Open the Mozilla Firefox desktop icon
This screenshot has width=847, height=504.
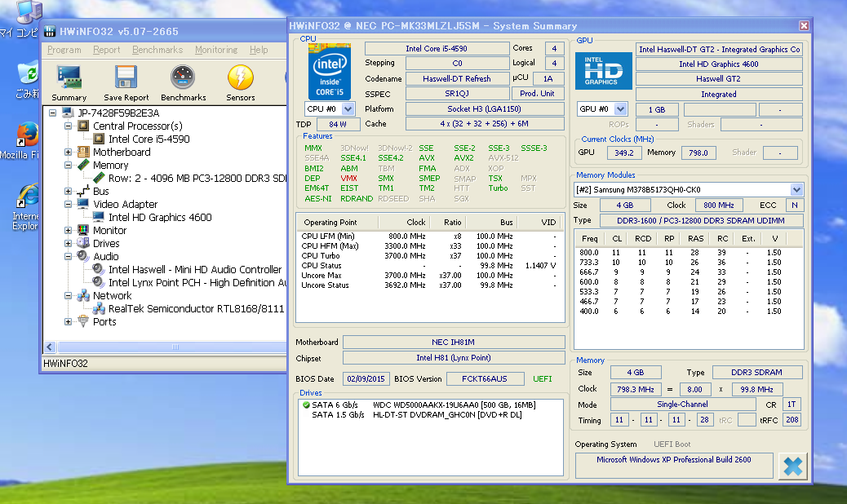tap(27, 135)
